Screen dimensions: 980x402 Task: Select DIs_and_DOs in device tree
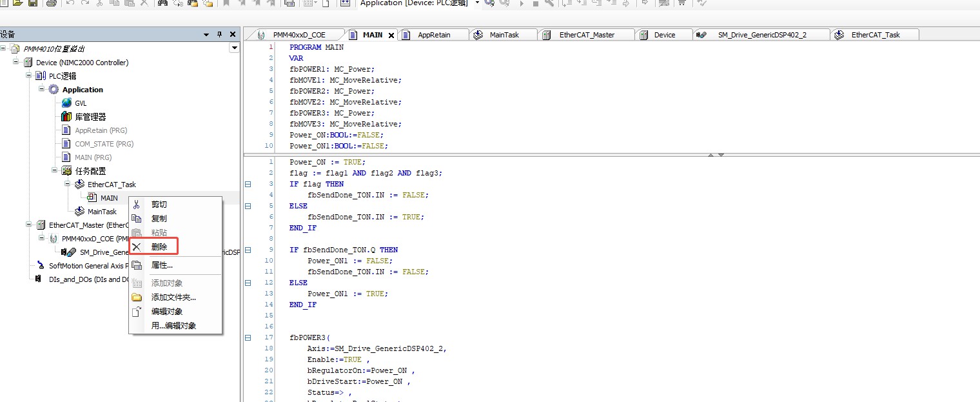(89, 279)
